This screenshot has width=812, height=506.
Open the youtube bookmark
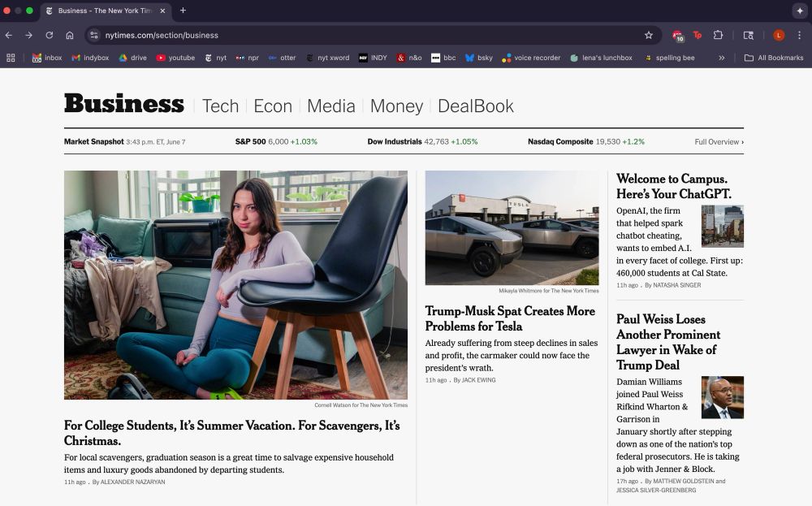tap(175, 58)
